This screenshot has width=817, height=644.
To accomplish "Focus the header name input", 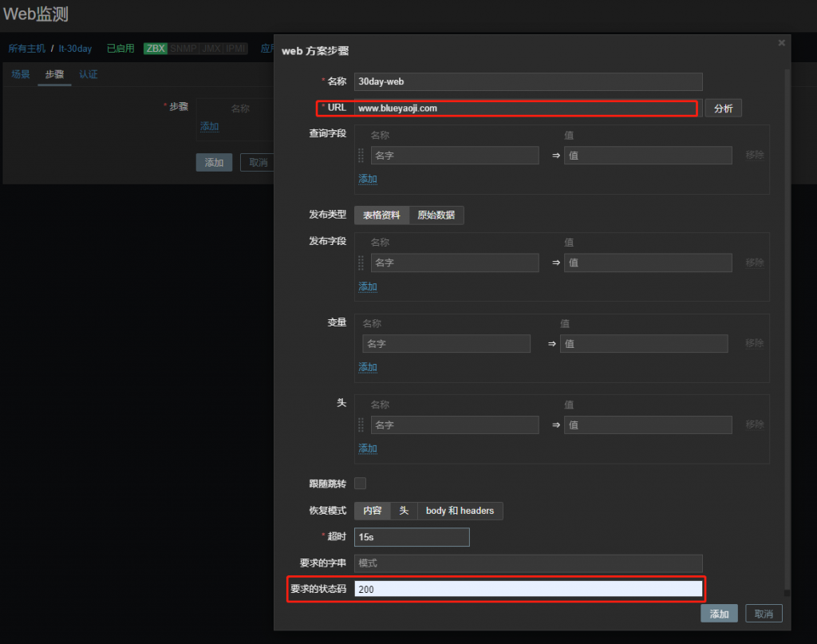I will [455, 425].
